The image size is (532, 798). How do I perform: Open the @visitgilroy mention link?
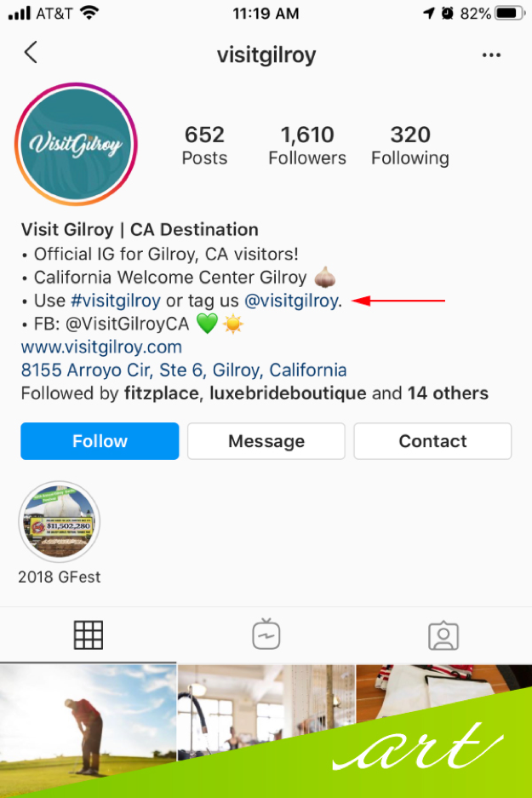291,301
